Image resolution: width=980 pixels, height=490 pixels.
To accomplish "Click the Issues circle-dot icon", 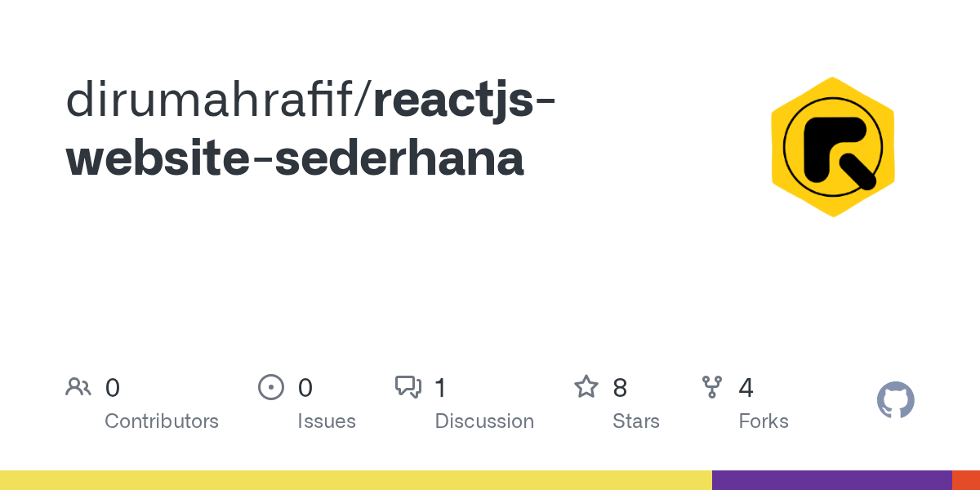I will pos(270,387).
